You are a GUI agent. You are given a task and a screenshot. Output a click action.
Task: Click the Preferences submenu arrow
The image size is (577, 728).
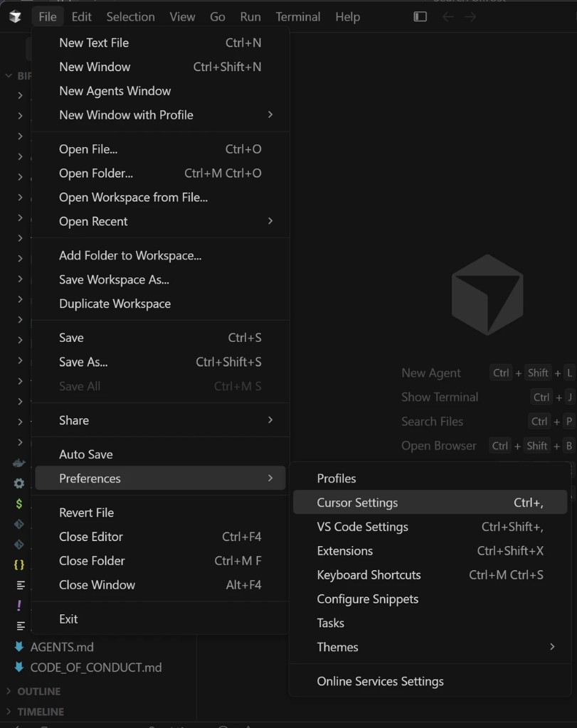pyautogui.click(x=270, y=478)
